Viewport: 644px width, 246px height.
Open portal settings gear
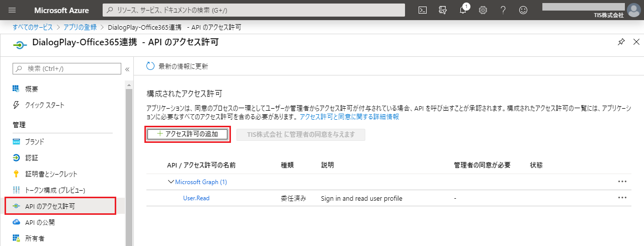(483, 10)
